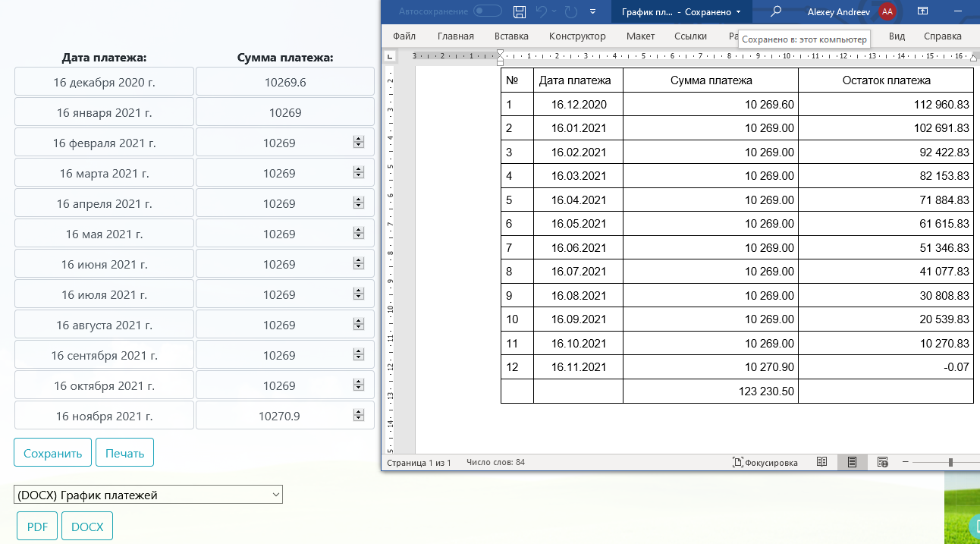The image size is (980, 544).
Task: Click the Undo arrow in Quick Access Toolbar
Action: click(542, 11)
